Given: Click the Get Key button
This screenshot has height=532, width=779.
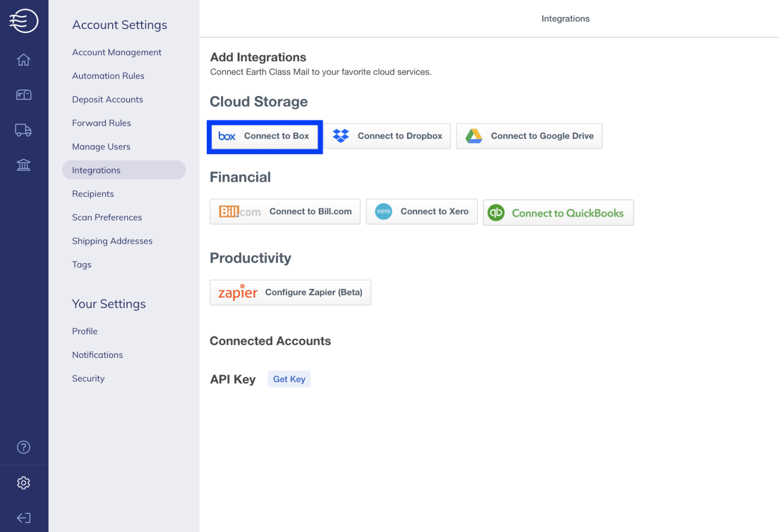Looking at the screenshot, I should pos(289,379).
